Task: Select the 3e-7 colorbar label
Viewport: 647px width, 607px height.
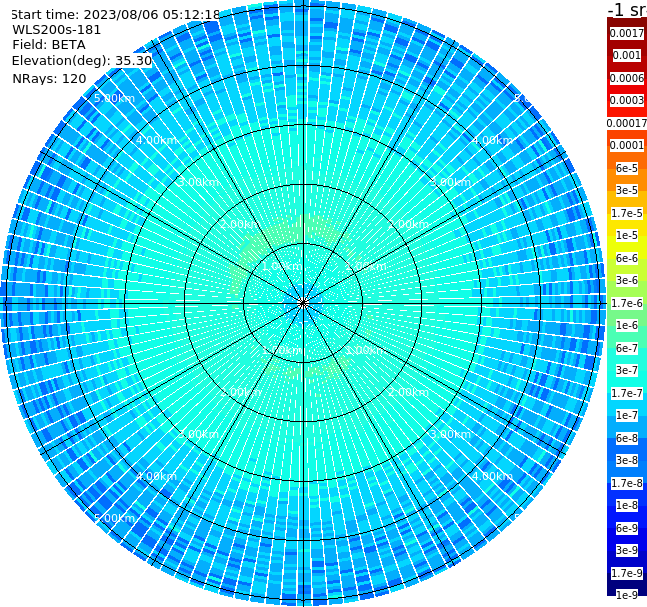Action: pos(627,370)
